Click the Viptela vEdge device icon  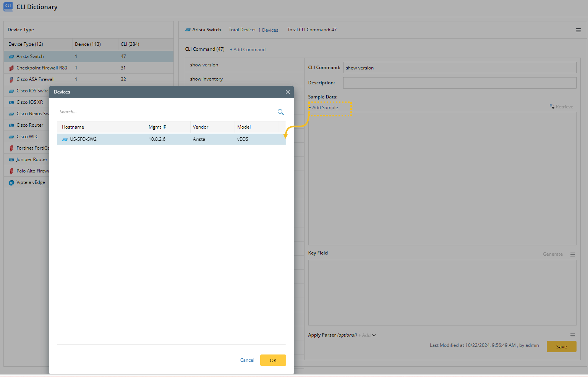11,183
